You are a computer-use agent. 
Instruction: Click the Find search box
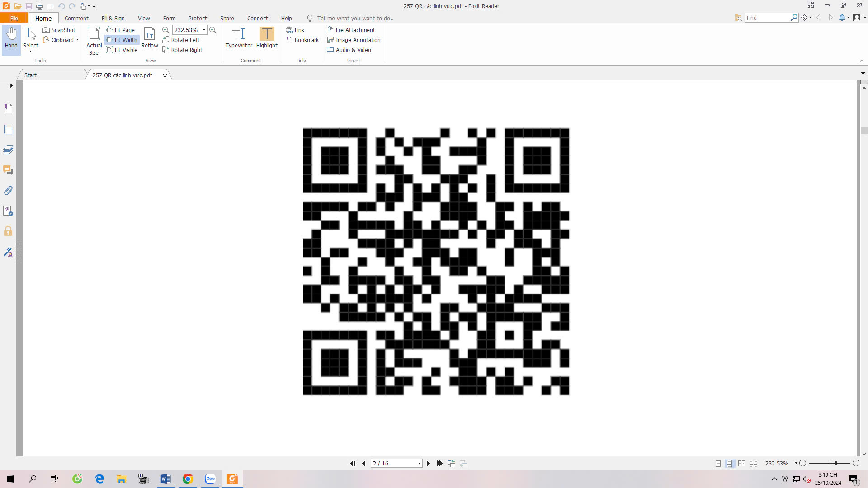767,18
